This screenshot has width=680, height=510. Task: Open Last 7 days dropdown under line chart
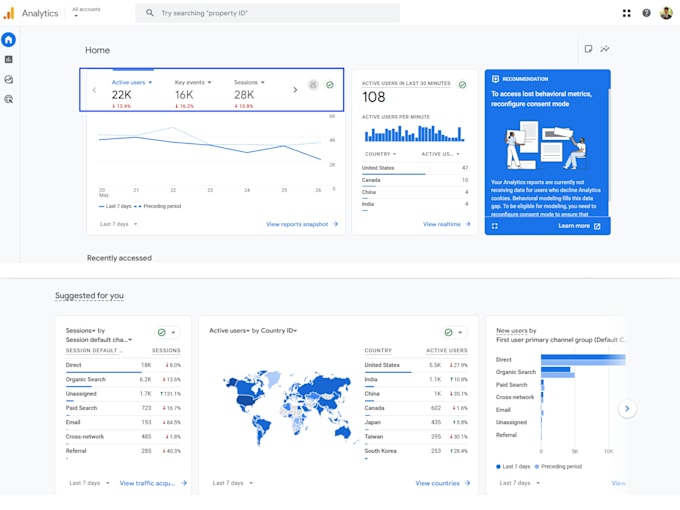(x=118, y=224)
